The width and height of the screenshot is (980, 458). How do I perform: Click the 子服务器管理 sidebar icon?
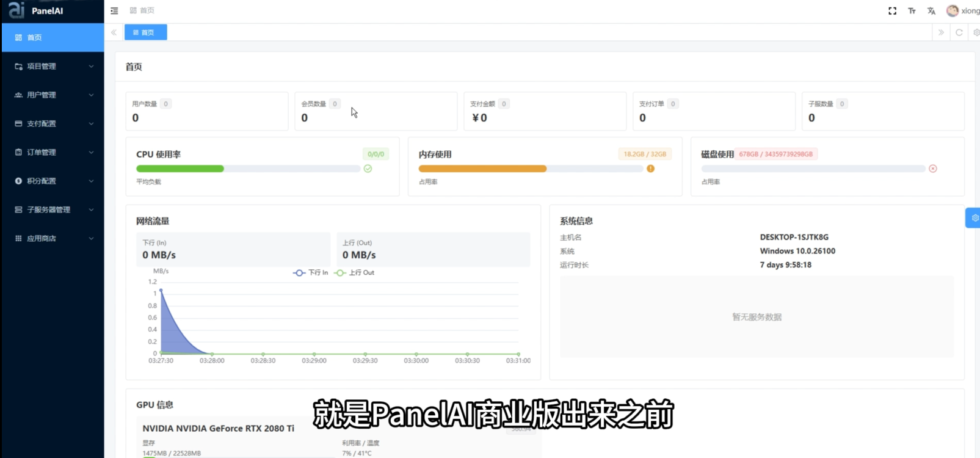point(18,209)
